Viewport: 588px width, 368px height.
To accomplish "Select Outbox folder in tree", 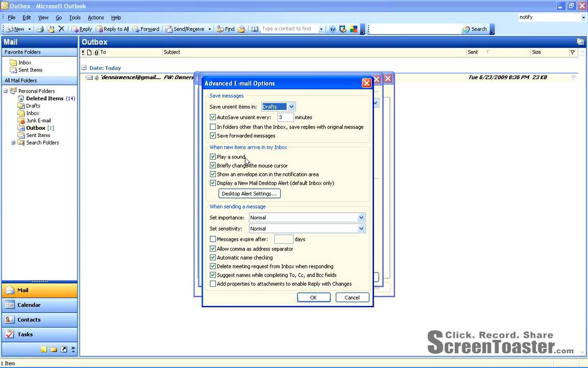I will 36,128.
